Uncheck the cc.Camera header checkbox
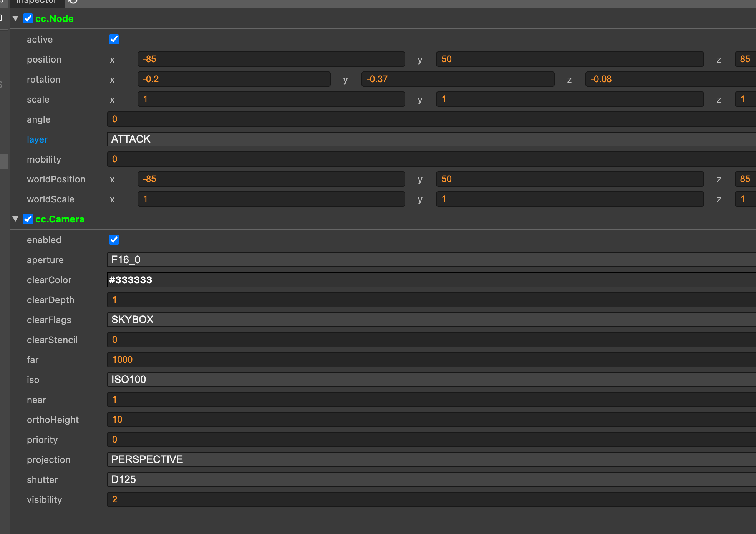The height and width of the screenshot is (534, 756). coord(28,219)
